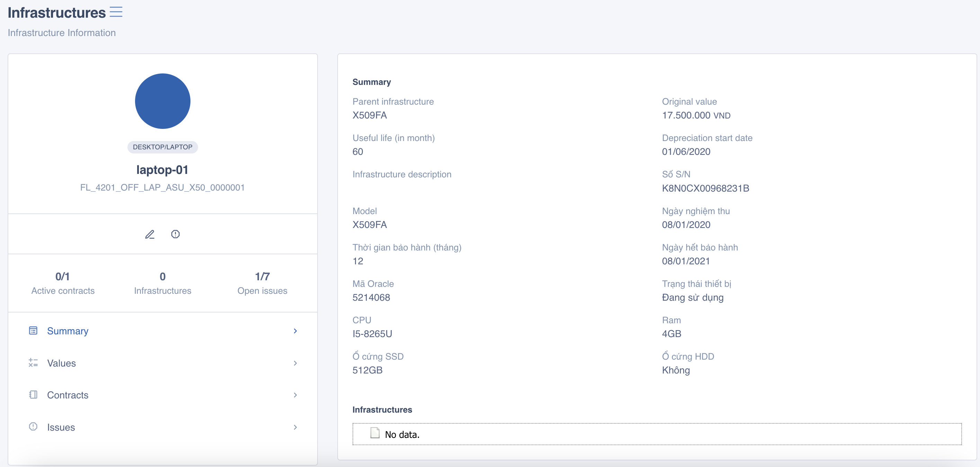
Task: Click the pencil edit icon
Action: pos(150,234)
